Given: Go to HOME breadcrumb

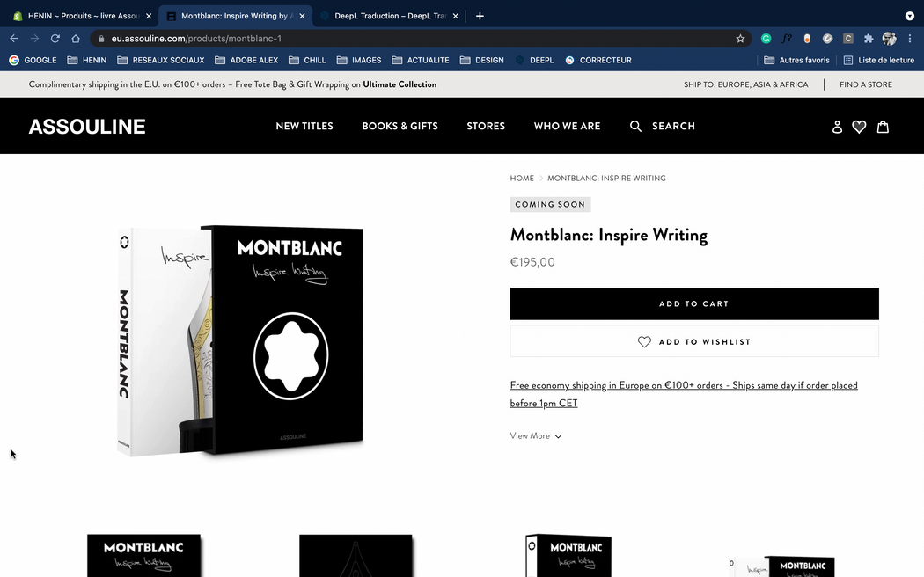Looking at the screenshot, I should click(x=522, y=178).
